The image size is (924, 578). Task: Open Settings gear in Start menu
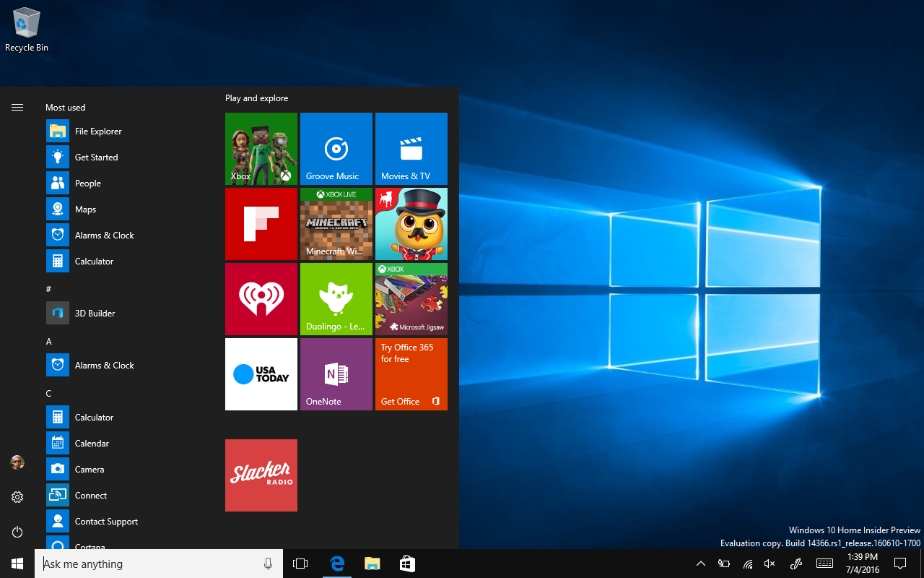pyautogui.click(x=17, y=497)
